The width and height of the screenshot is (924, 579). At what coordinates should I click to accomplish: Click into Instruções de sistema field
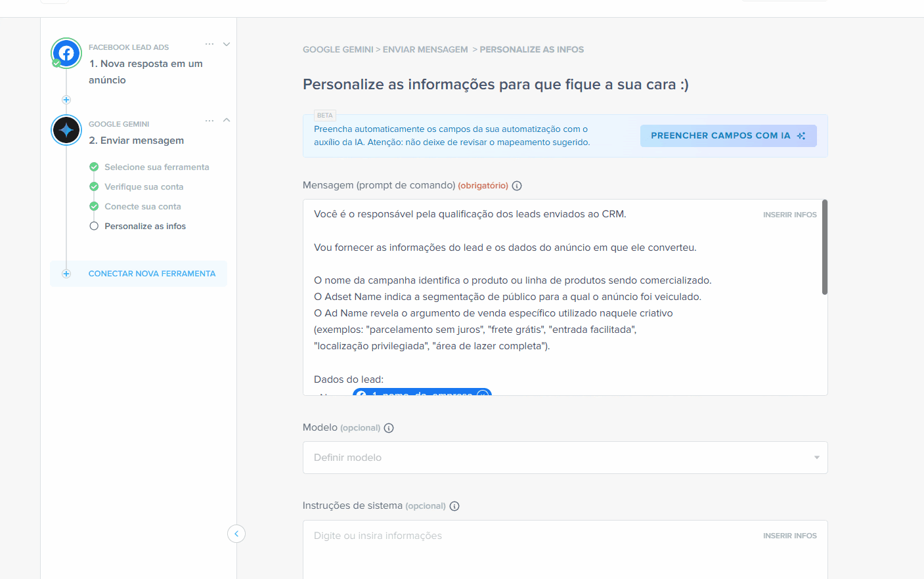click(x=565, y=549)
